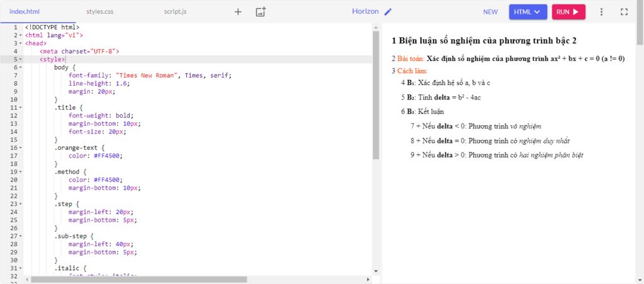Click the NEW button

pyautogui.click(x=490, y=11)
